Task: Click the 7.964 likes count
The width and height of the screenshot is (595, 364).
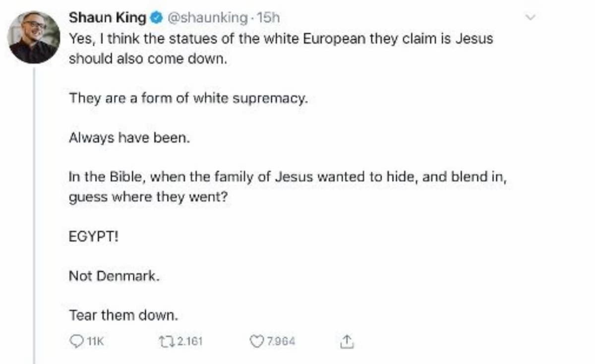Action: click(x=281, y=341)
